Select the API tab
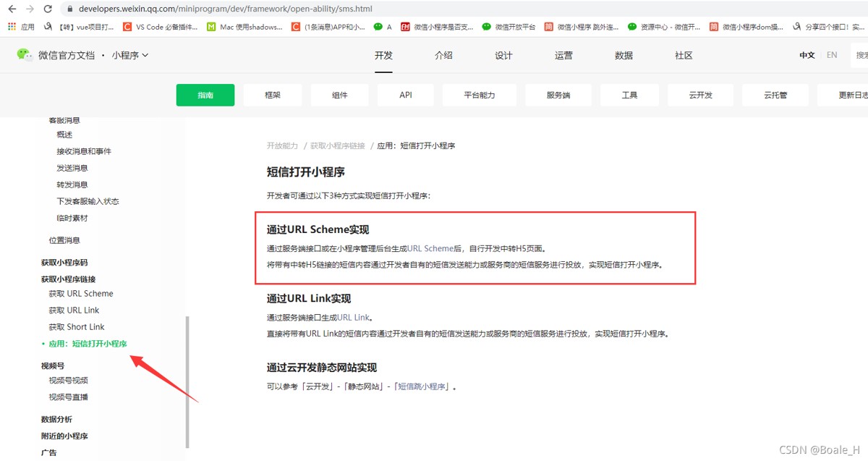The height and width of the screenshot is (461, 868). [406, 95]
